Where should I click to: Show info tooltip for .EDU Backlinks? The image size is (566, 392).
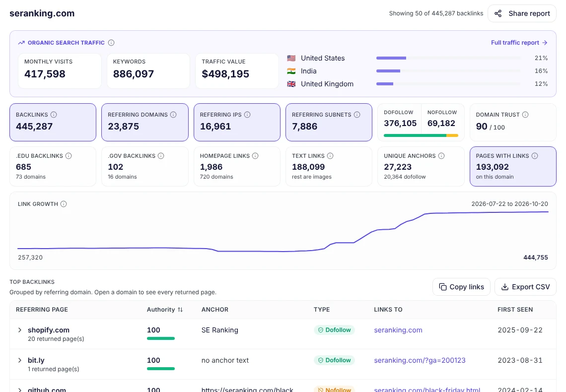[69, 156]
